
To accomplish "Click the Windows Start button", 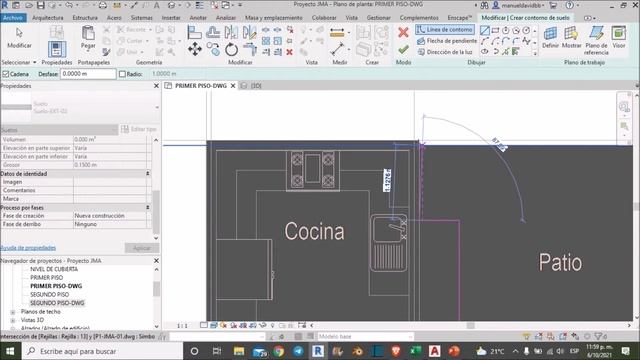I will tap(10, 351).
